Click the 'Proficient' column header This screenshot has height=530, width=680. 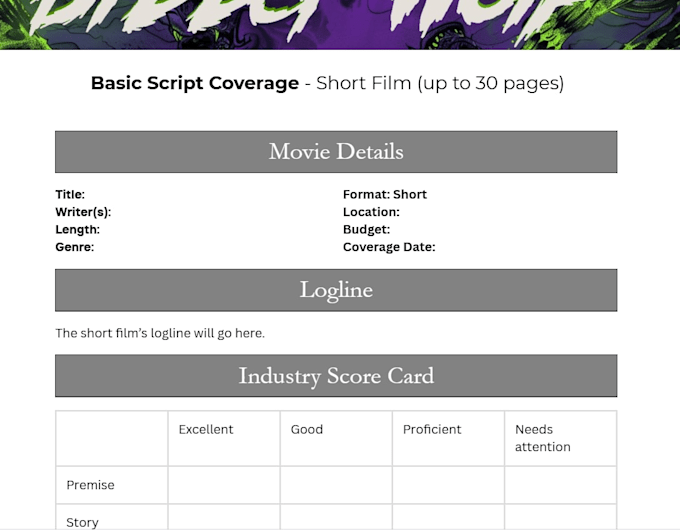pos(432,429)
